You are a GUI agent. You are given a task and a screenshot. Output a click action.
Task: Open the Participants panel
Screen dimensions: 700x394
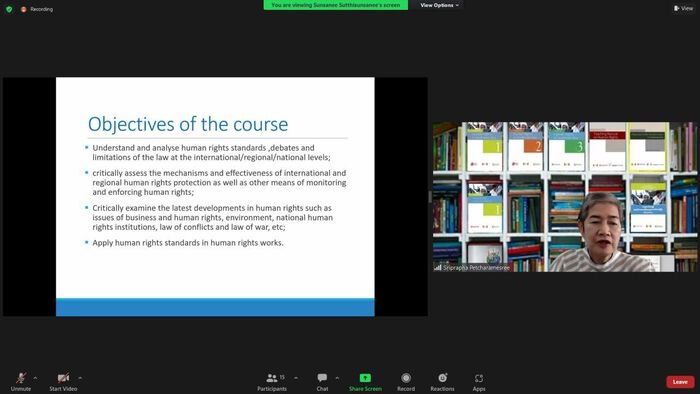pyautogui.click(x=272, y=382)
